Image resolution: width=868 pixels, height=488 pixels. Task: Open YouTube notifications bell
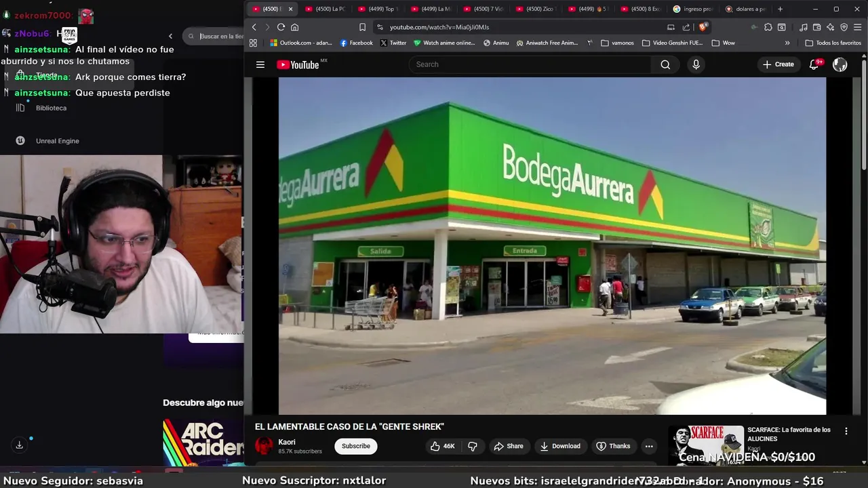(x=814, y=64)
